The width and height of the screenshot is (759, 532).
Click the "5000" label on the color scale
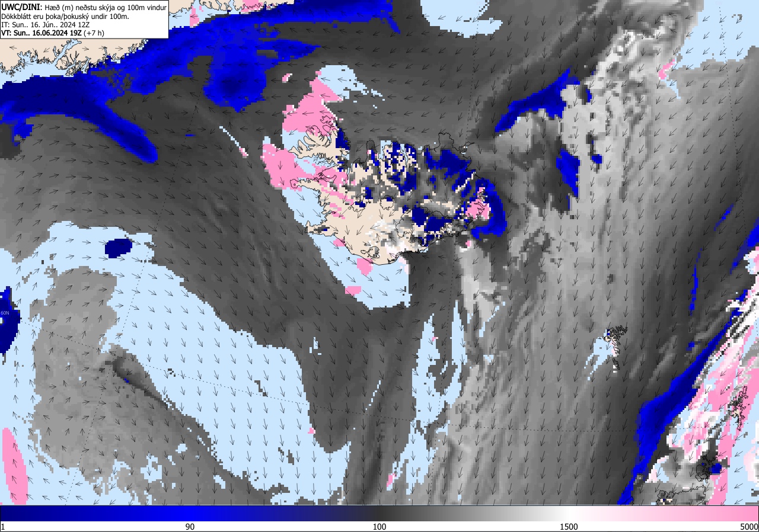748,527
